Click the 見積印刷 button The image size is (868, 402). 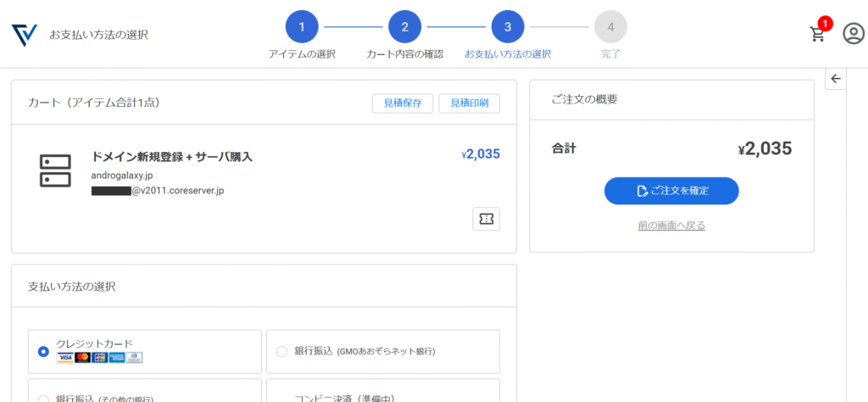(470, 103)
